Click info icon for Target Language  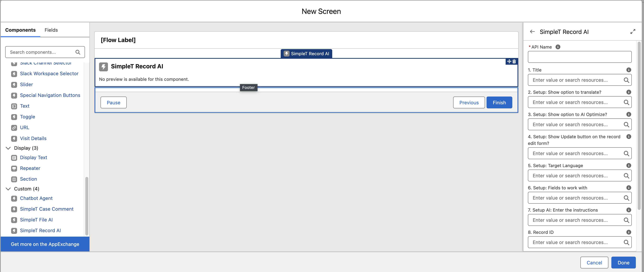628,166
